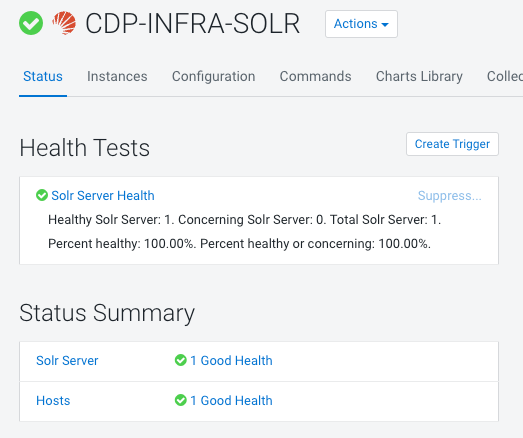Select the Commands tab
Image resolution: width=523 pixels, height=438 pixels.
click(315, 76)
